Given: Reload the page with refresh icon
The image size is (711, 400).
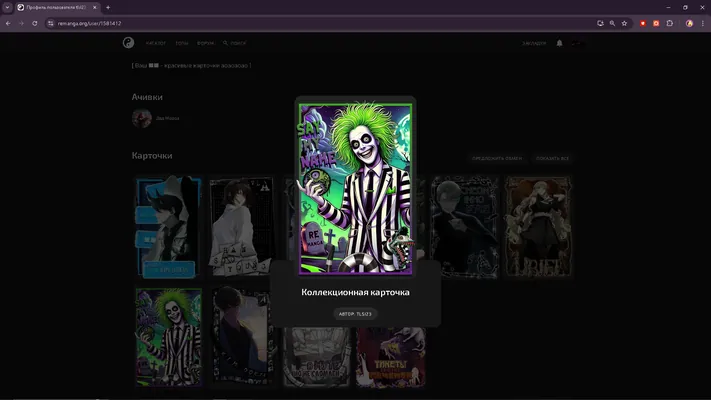Looking at the screenshot, I should (34, 23).
